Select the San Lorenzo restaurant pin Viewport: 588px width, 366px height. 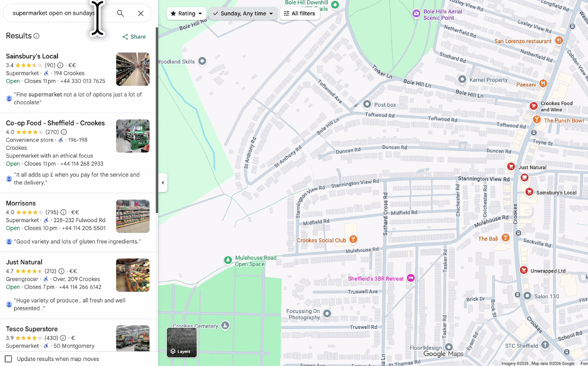pos(559,40)
